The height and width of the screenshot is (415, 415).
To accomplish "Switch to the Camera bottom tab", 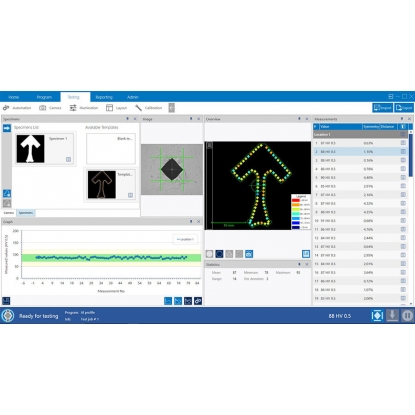I will (9, 213).
